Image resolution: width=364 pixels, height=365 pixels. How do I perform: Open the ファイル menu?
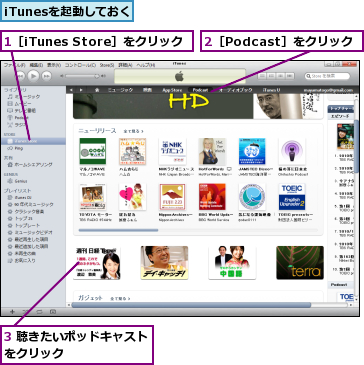point(14,65)
